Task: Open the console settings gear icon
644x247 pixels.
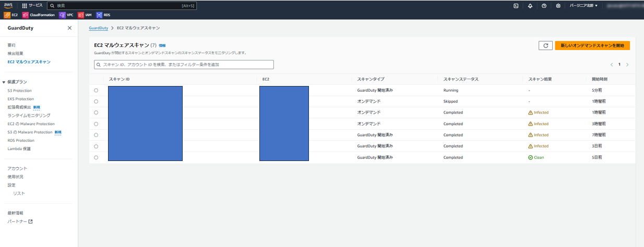Action: click(x=558, y=5)
